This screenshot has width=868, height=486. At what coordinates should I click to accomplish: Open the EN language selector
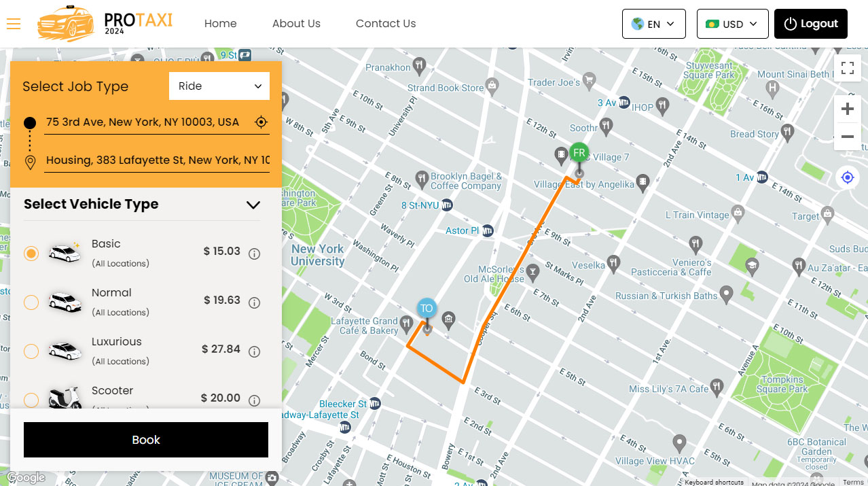653,24
